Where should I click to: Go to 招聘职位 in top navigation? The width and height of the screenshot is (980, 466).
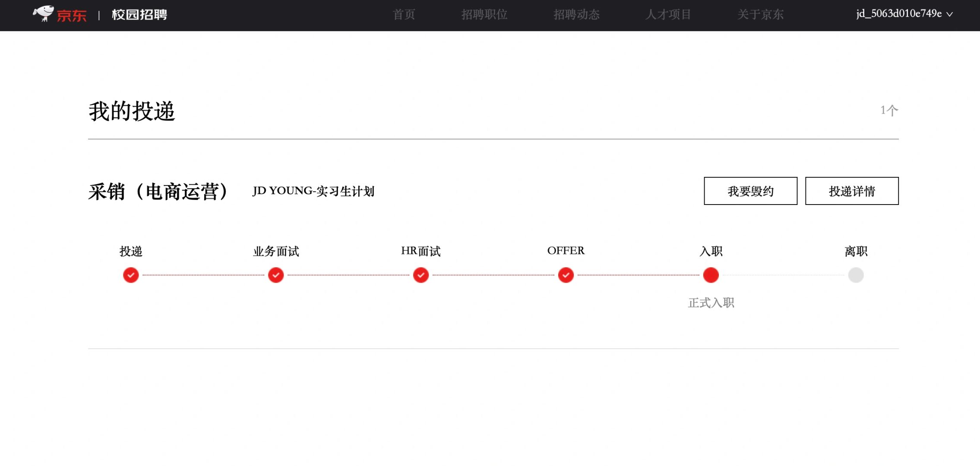[x=484, y=15]
